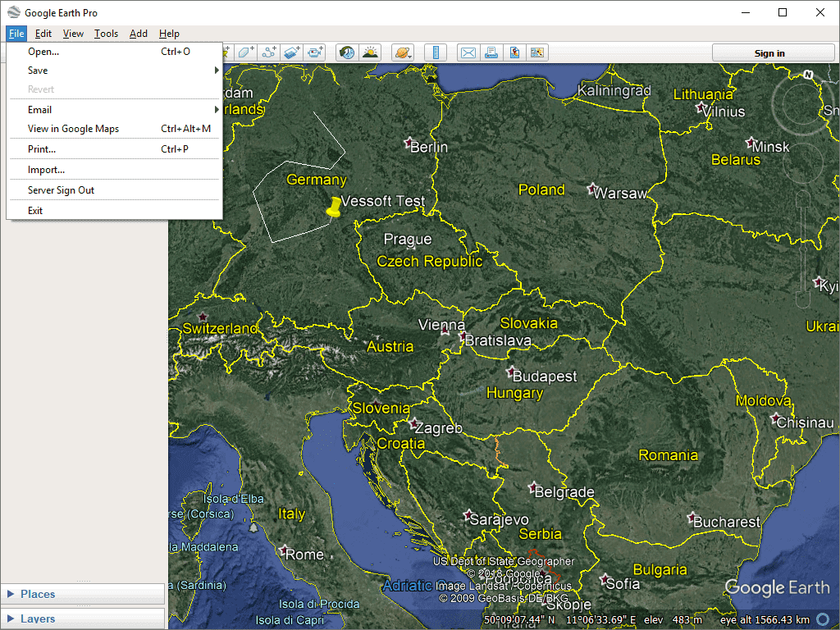Close the open File menu

click(x=16, y=33)
